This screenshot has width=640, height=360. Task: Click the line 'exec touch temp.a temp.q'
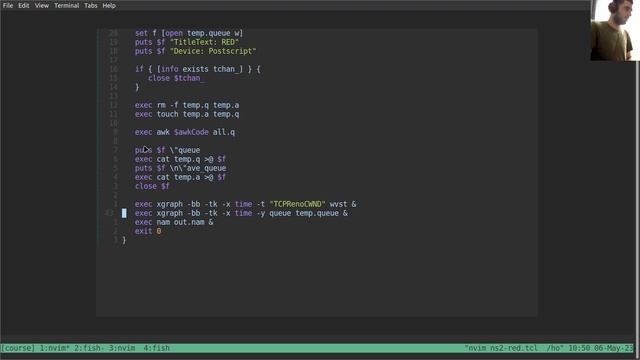tap(187, 114)
